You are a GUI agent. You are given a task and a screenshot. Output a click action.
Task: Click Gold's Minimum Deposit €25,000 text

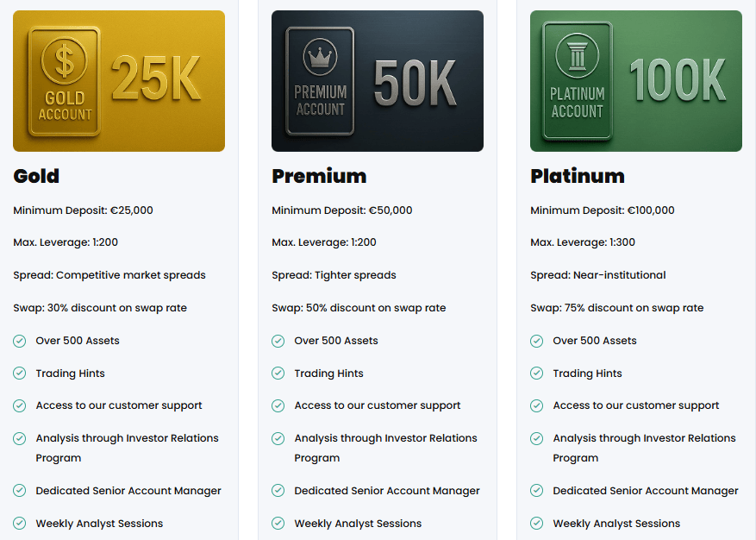pyautogui.click(x=83, y=210)
